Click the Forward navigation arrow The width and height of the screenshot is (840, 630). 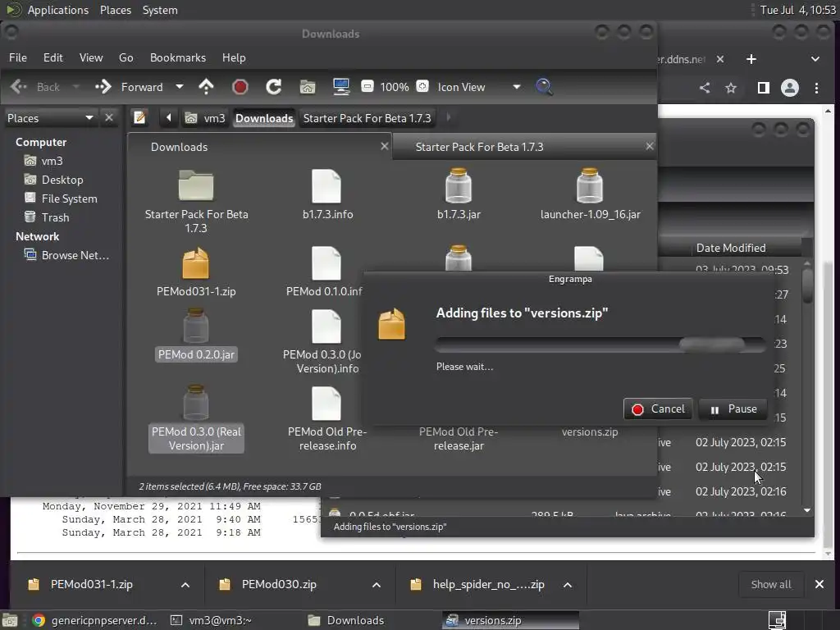click(103, 87)
